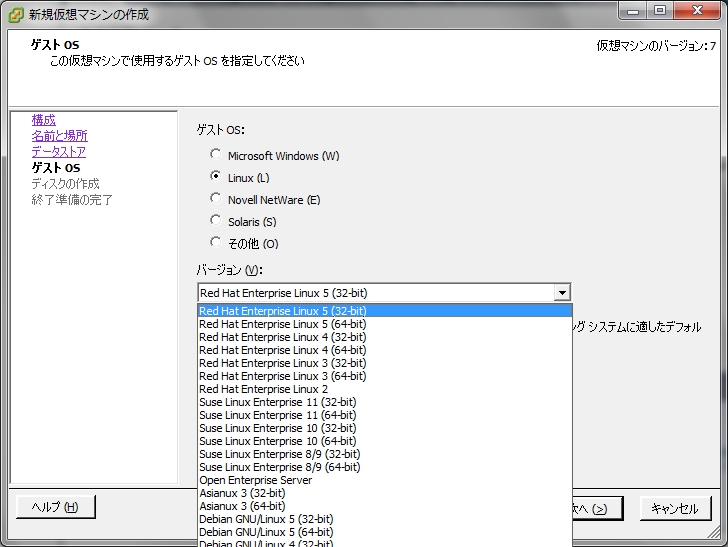Screen dimensions: 728x547
Task: Choose Suse Linux Enterprise 11 (64-bit)
Action: coord(385,415)
